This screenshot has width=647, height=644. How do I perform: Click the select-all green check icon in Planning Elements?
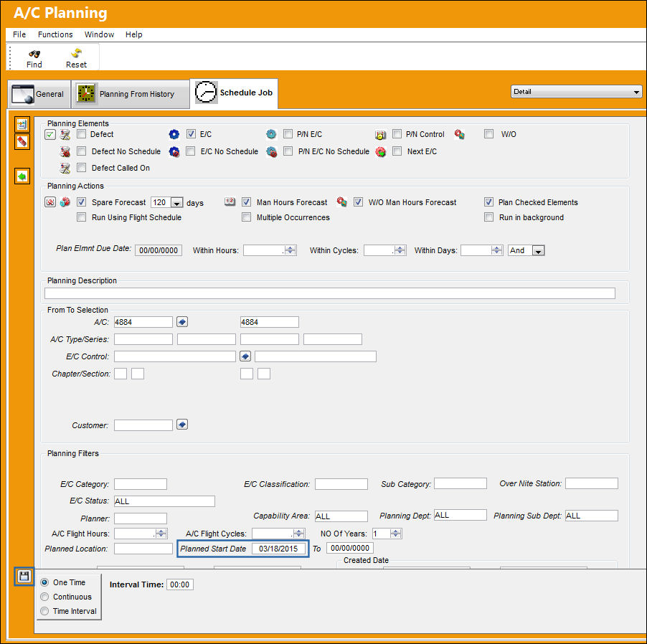pyautogui.click(x=50, y=135)
